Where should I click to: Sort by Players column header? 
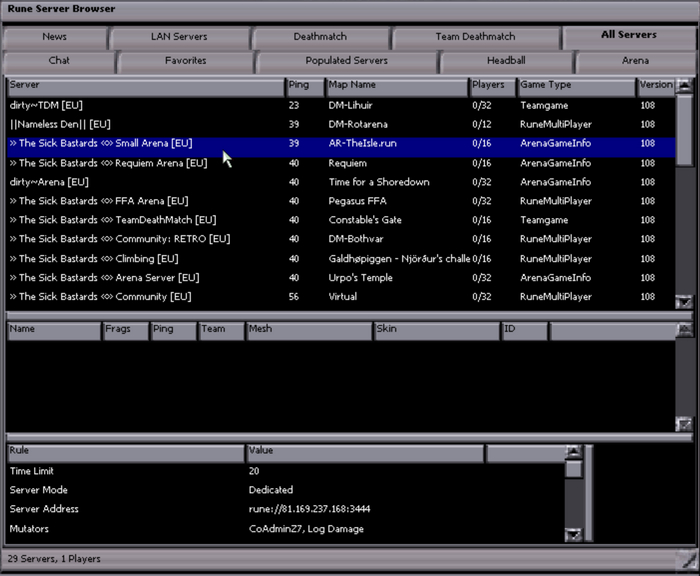pyautogui.click(x=493, y=87)
